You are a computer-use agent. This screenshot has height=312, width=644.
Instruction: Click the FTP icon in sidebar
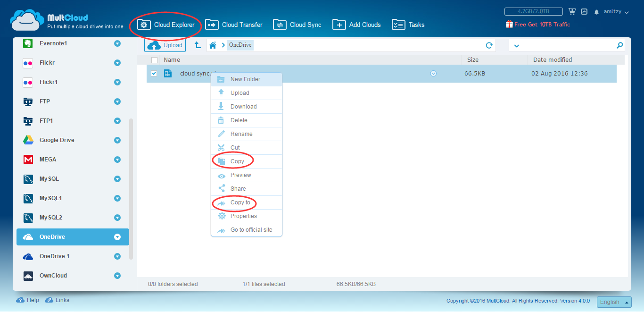[x=28, y=101]
